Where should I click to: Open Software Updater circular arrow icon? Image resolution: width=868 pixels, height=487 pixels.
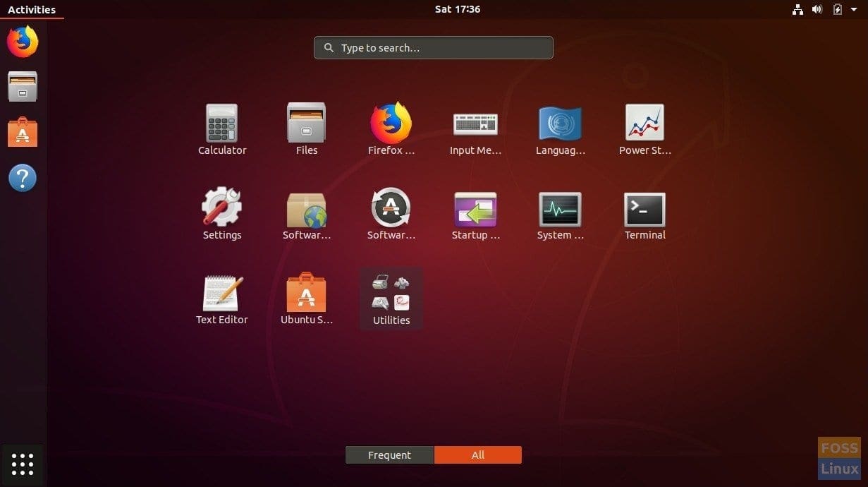(391, 214)
